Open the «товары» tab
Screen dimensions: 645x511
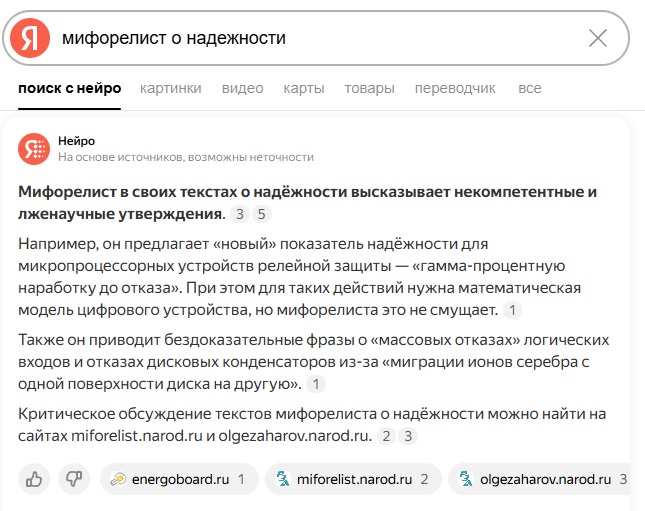(x=369, y=88)
